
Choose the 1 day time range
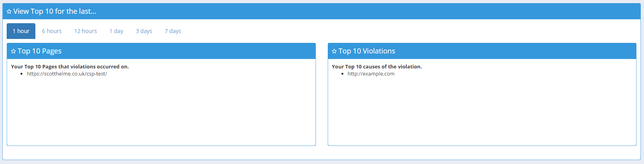tap(116, 31)
